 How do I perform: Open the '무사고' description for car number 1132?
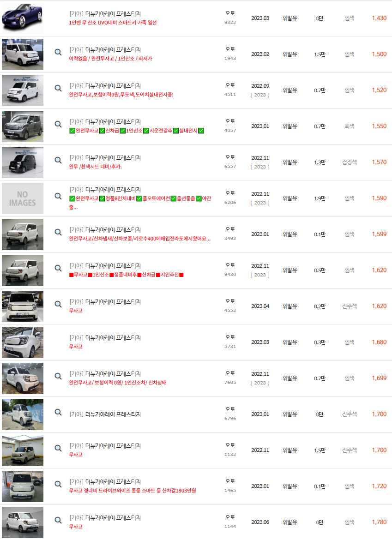click(76, 455)
